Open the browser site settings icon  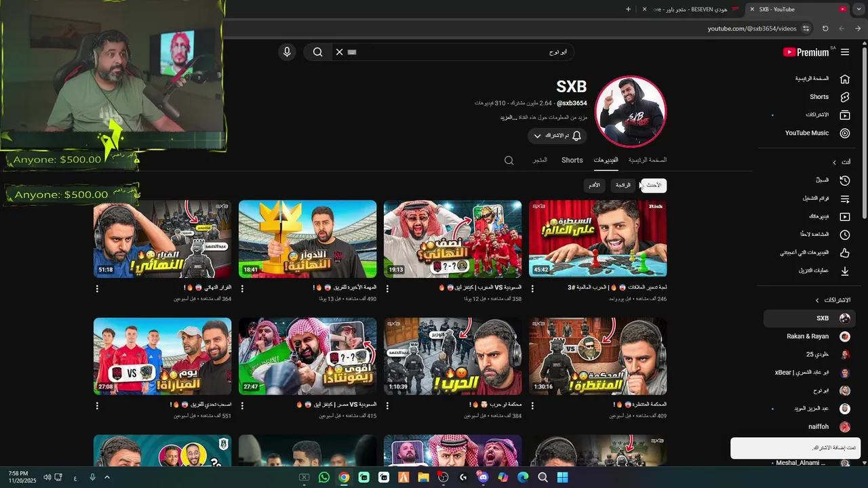pos(806,28)
